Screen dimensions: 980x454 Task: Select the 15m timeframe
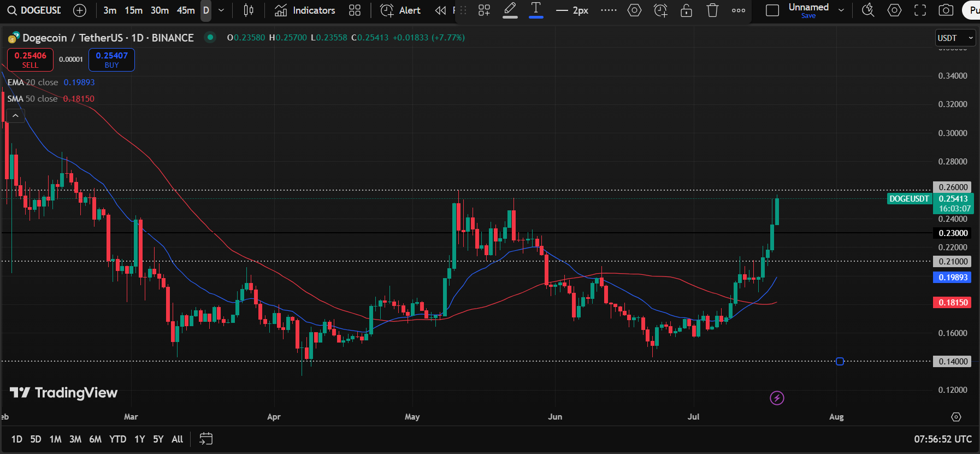[133, 10]
